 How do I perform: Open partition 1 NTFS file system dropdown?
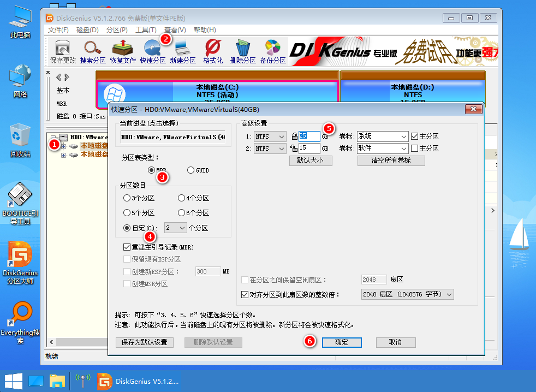pyautogui.click(x=270, y=136)
